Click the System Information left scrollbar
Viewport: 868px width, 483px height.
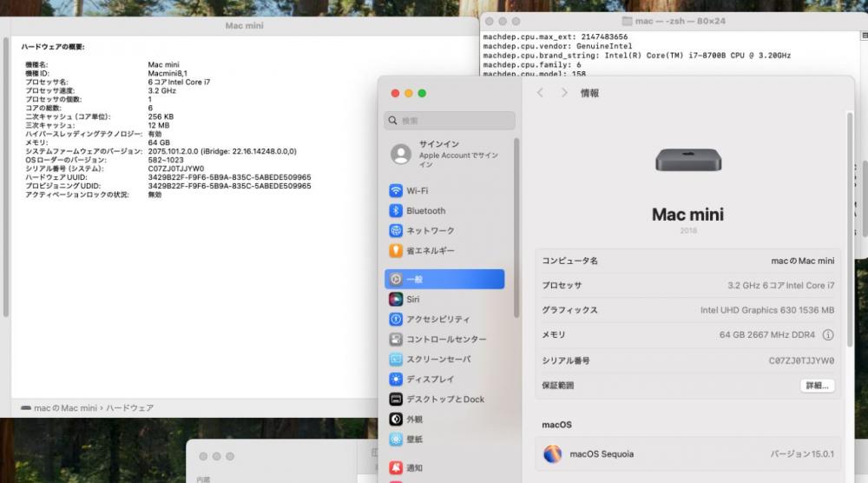click(x=5, y=177)
